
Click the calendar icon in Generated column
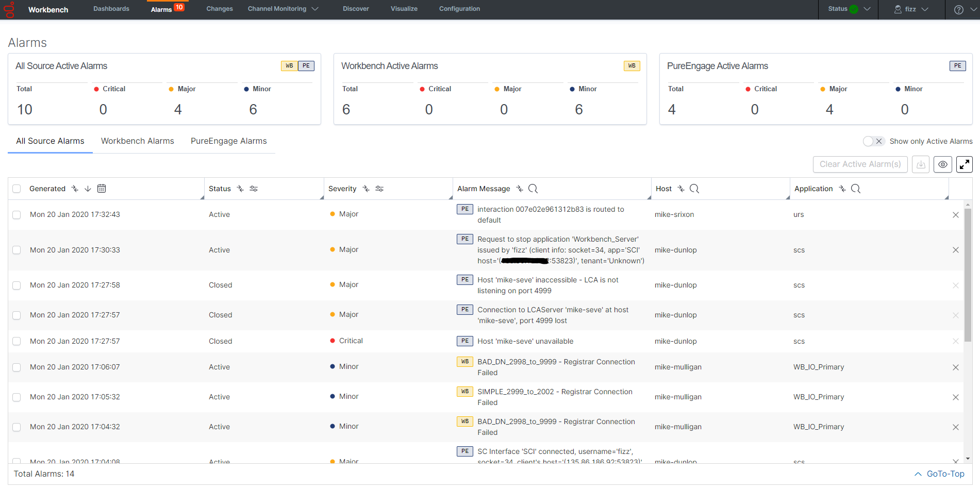pyautogui.click(x=102, y=189)
